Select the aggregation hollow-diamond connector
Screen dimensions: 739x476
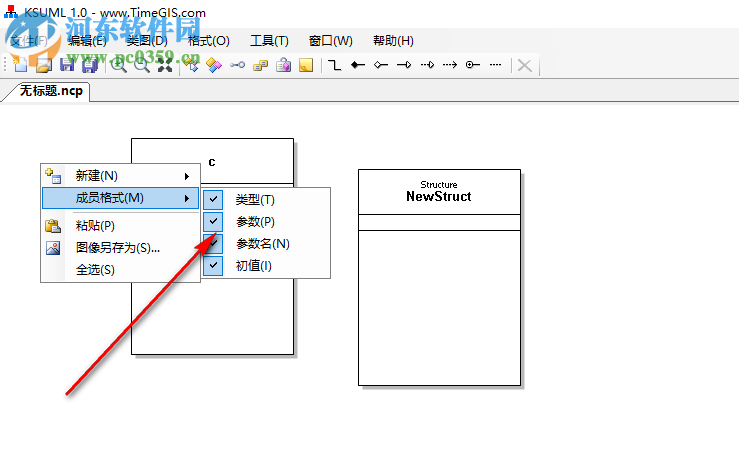tap(381, 65)
